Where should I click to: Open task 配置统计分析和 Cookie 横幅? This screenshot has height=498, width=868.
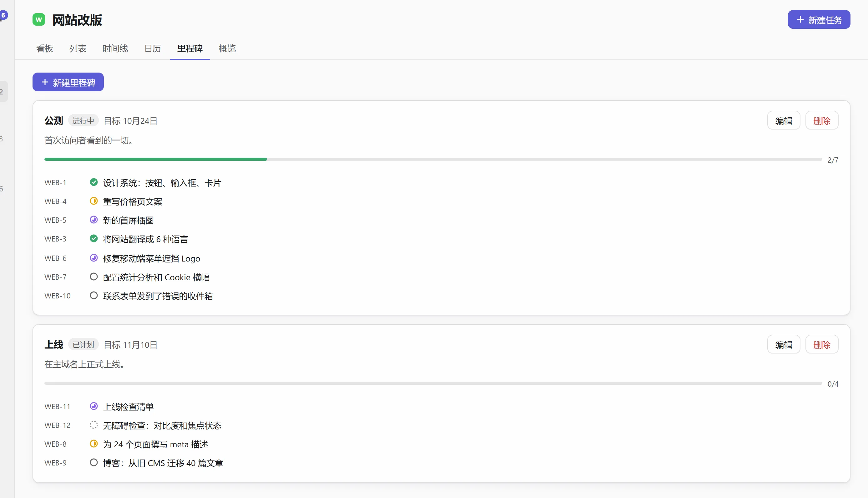[x=156, y=277]
